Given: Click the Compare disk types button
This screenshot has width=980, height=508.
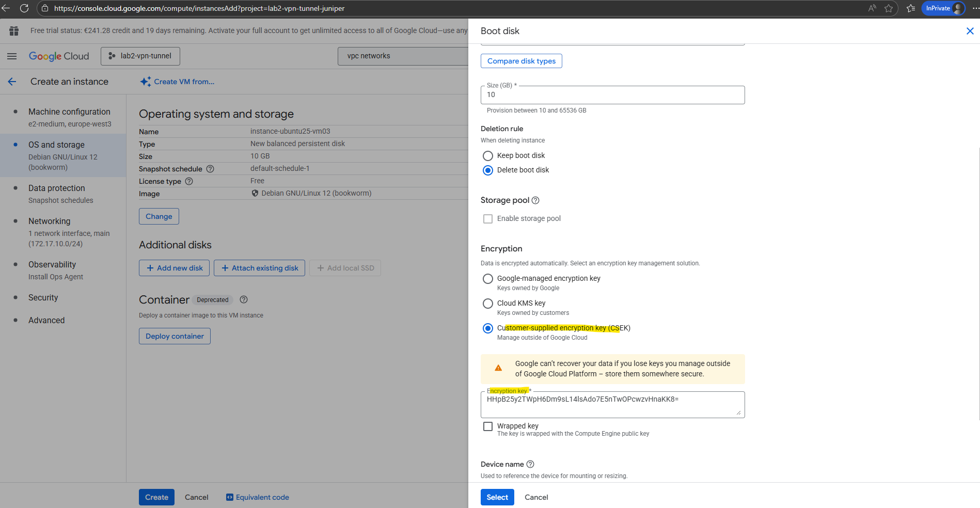Looking at the screenshot, I should tap(521, 61).
